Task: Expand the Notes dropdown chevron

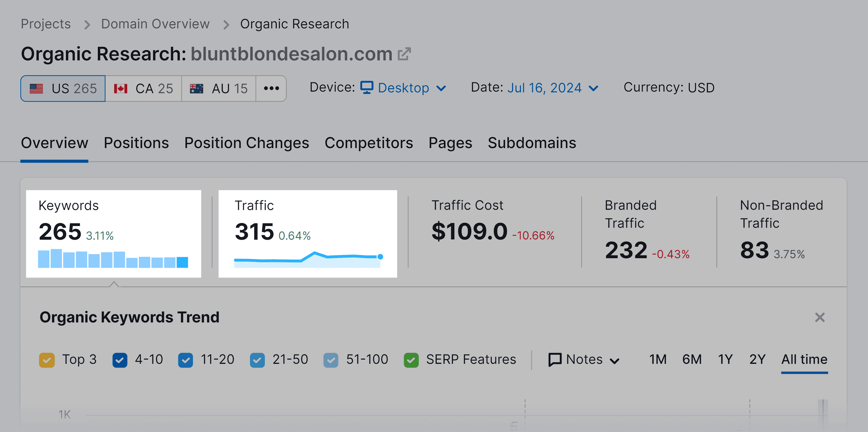Action: click(x=615, y=361)
